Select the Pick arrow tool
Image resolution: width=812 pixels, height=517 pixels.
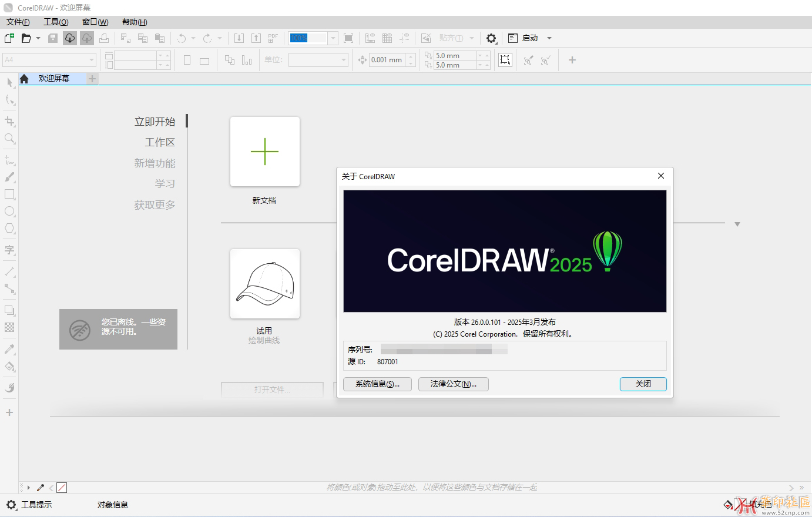tap(9, 83)
